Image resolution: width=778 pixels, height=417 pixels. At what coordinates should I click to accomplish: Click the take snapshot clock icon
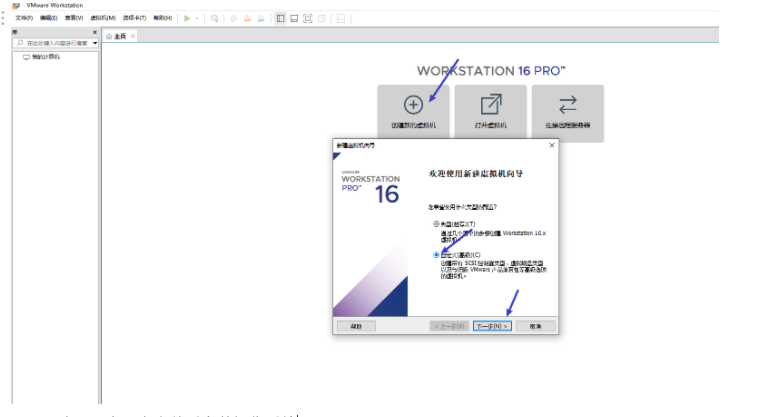pos(234,18)
